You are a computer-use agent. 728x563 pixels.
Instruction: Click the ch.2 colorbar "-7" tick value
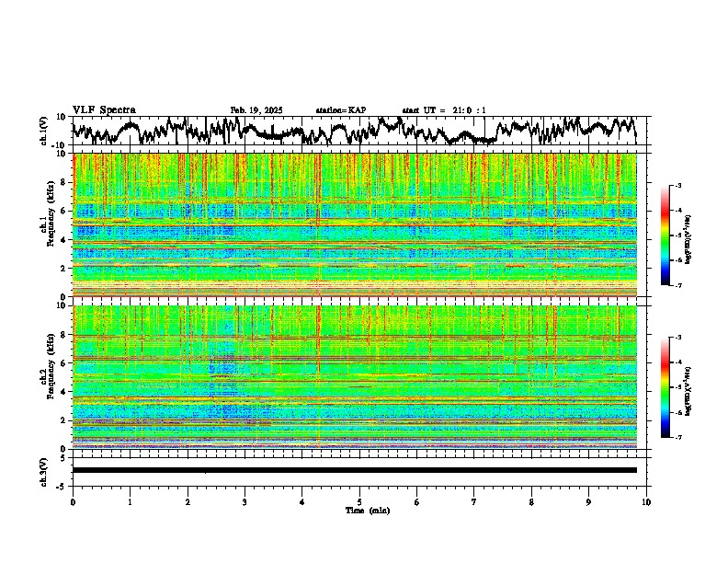677,437
